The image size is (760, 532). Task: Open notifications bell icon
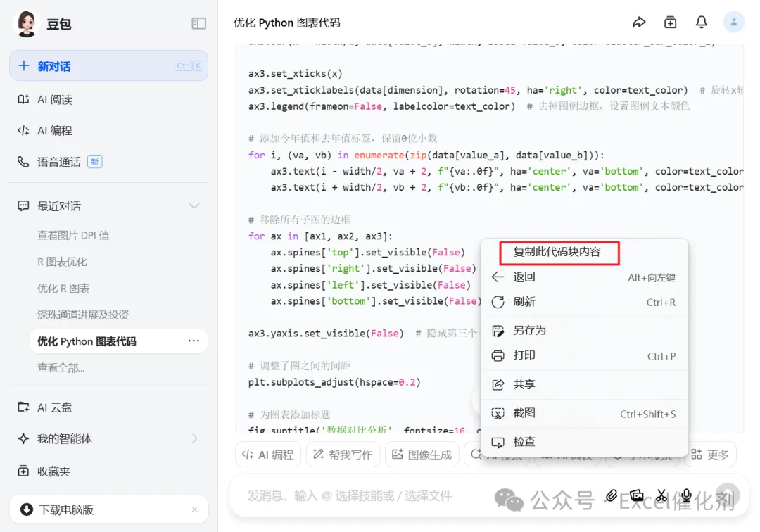point(702,23)
